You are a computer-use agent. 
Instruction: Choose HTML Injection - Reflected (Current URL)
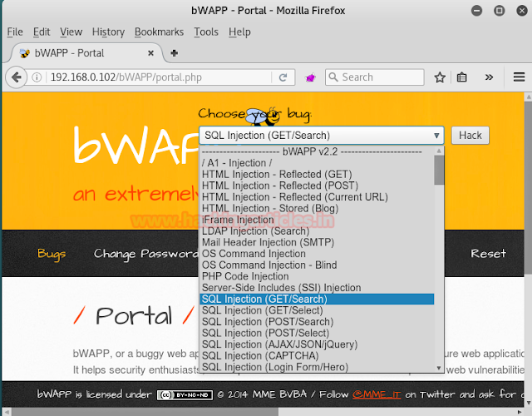[x=316, y=197]
